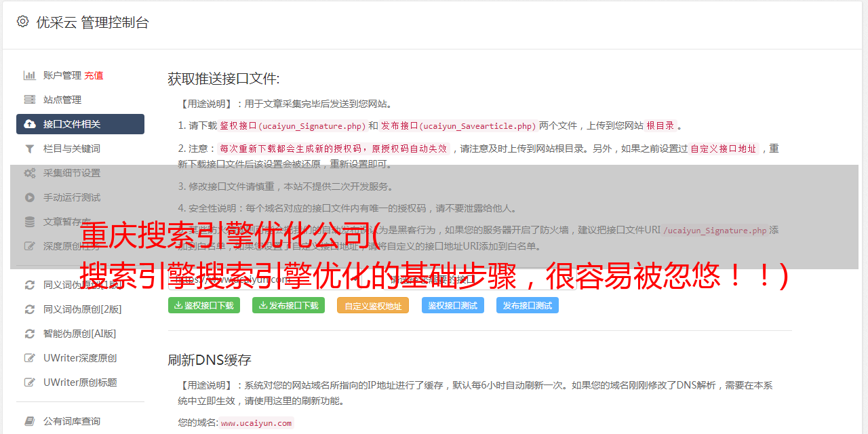Click the gear icon beside 优采云 管理控制台
868x434 pixels.
click(22, 22)
